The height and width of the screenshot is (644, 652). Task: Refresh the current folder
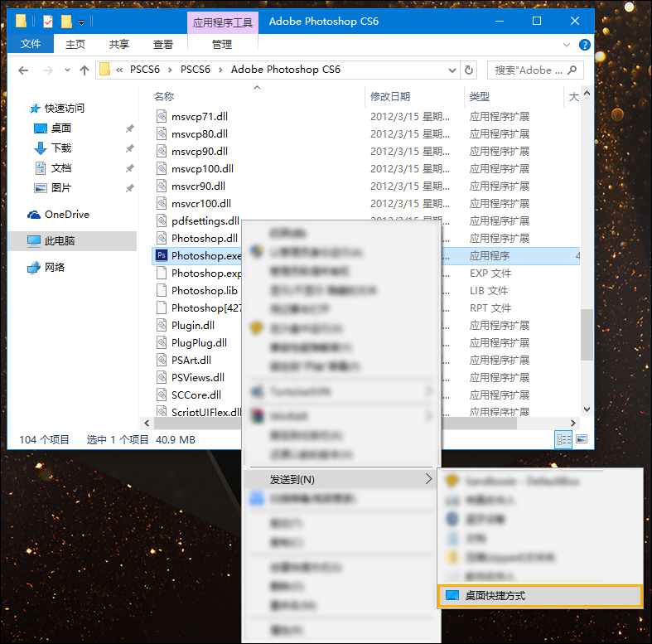click(x=469, y=70)
